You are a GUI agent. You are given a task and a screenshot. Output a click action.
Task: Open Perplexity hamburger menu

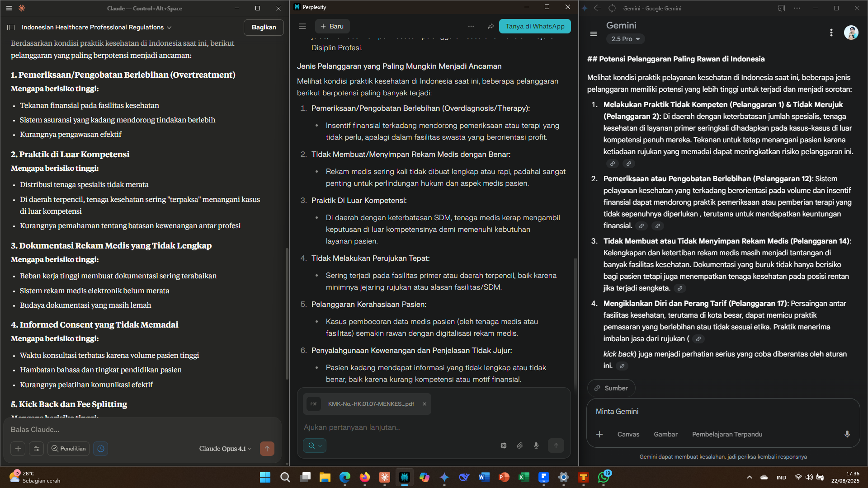point(302,26)
